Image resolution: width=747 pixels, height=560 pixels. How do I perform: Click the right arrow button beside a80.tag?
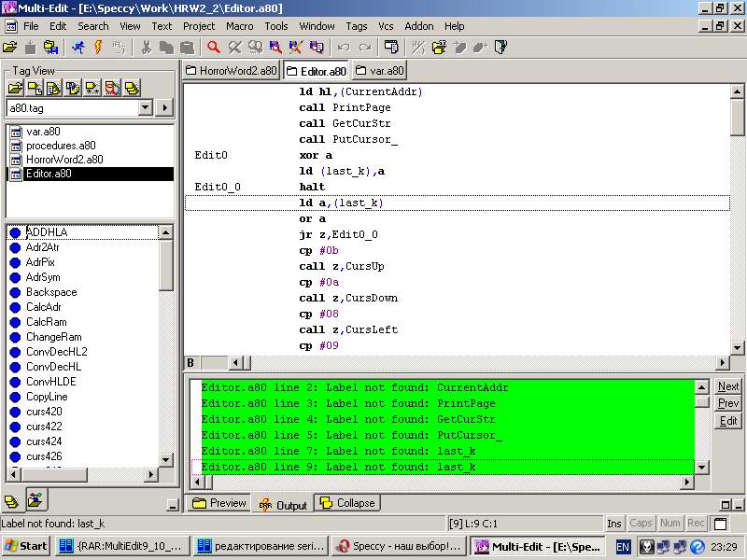[x=165, y=108]
